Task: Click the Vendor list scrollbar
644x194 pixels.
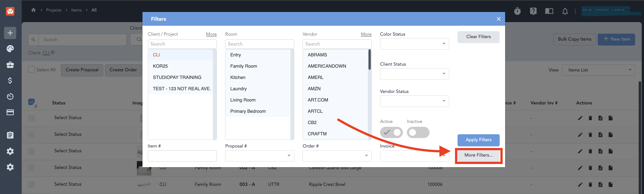Action: coord(369,60)
